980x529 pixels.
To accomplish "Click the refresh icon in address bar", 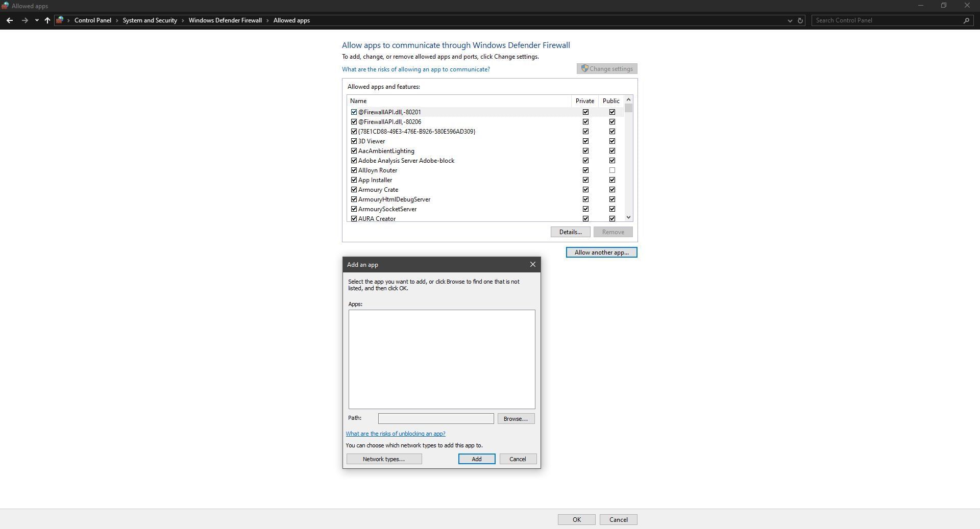I will point(800,20).
